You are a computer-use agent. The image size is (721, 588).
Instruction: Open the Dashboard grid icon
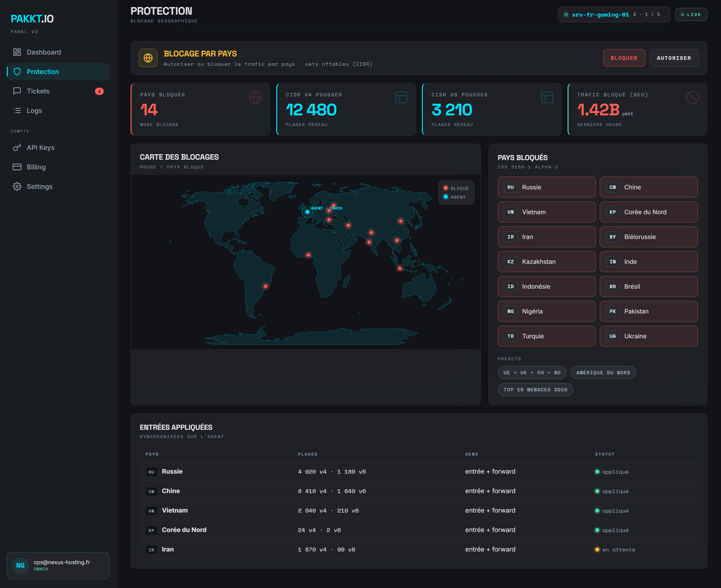tap(17, 52)
